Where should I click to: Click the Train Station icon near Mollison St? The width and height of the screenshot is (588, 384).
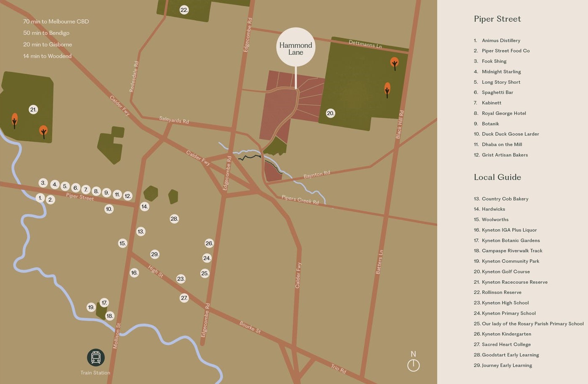click(x=95, y=357)
